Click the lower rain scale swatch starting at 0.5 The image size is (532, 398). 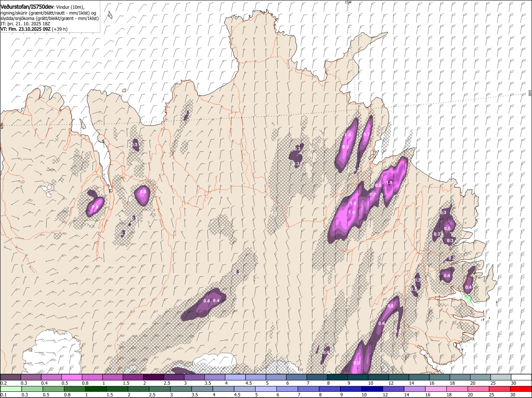tap(53, 389)
